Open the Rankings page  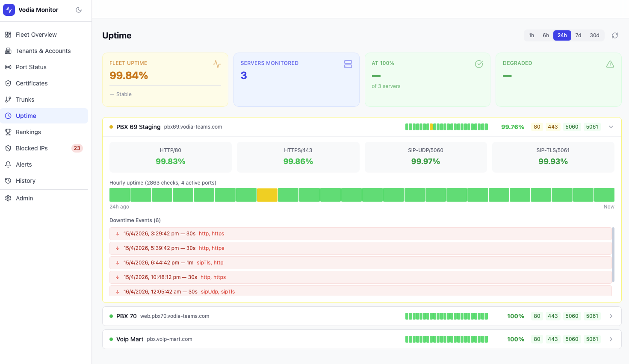(x=28, y=132)
